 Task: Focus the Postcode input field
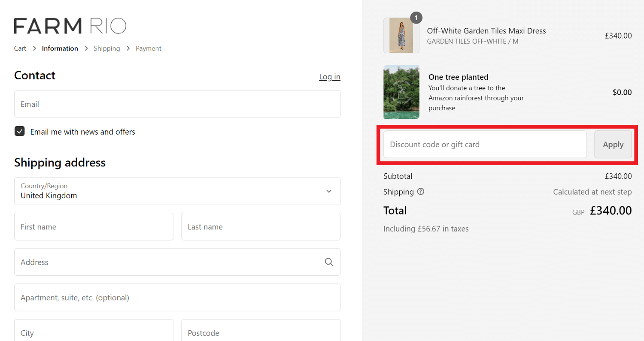[261, 330]
